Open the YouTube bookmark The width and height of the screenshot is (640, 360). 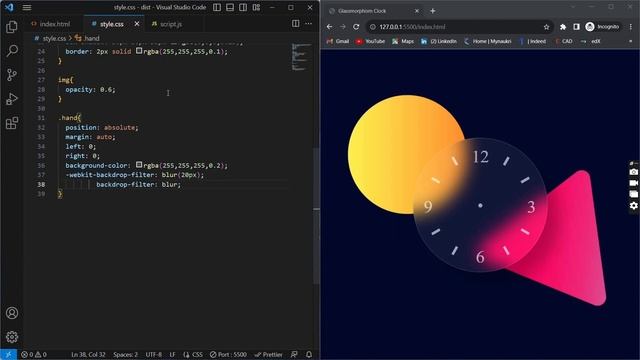point(370,41)
